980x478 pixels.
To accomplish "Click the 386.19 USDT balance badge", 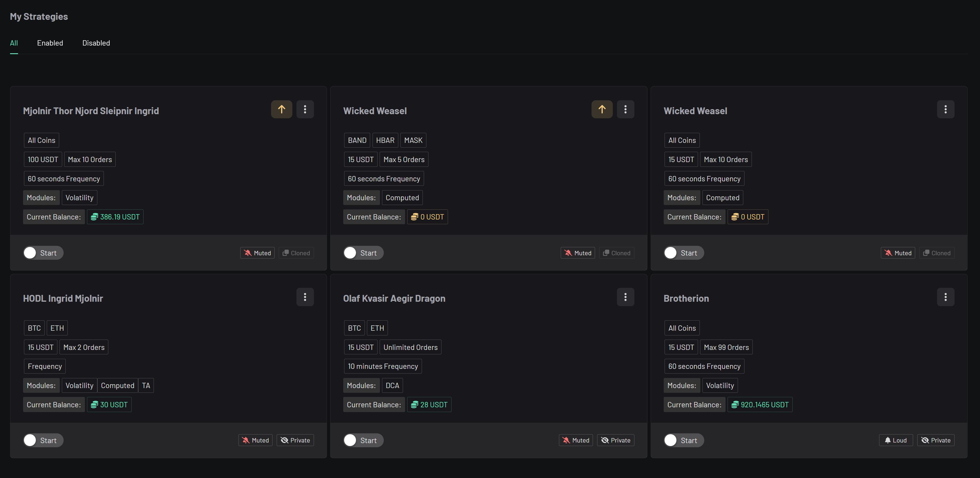I will 115,217.
